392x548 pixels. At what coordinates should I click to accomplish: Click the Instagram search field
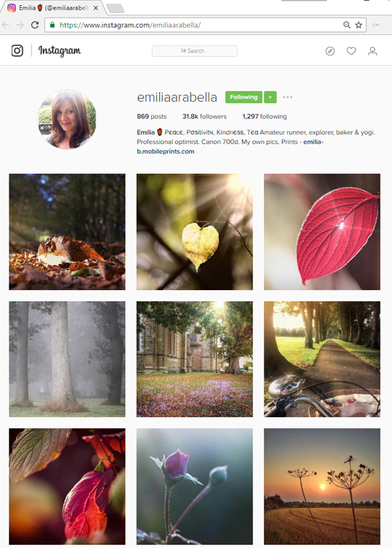click(x=194, y=51)
